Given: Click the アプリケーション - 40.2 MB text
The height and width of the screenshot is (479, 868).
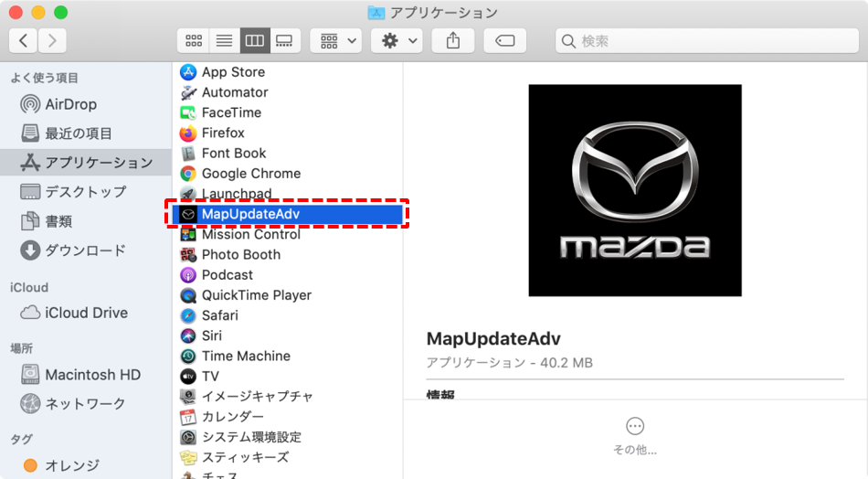Looking at the screenshot, I should coord(509,363).
